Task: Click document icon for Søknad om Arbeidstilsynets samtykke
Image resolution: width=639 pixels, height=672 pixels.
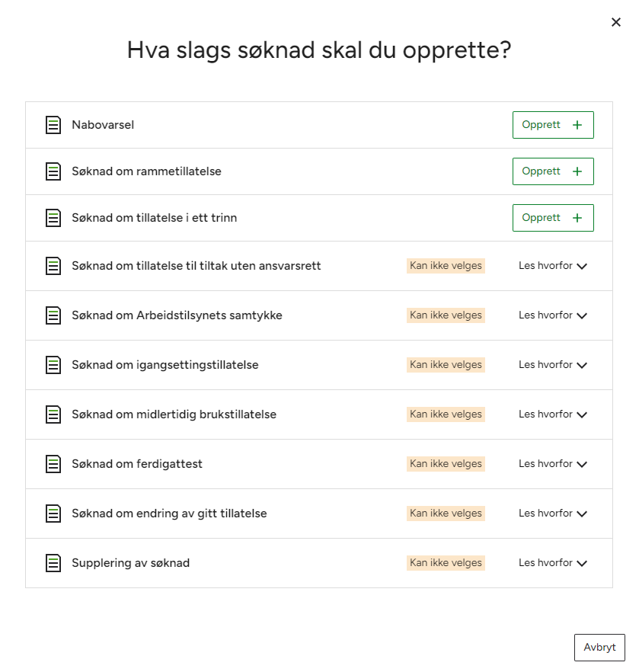Action: click(53, 315)
